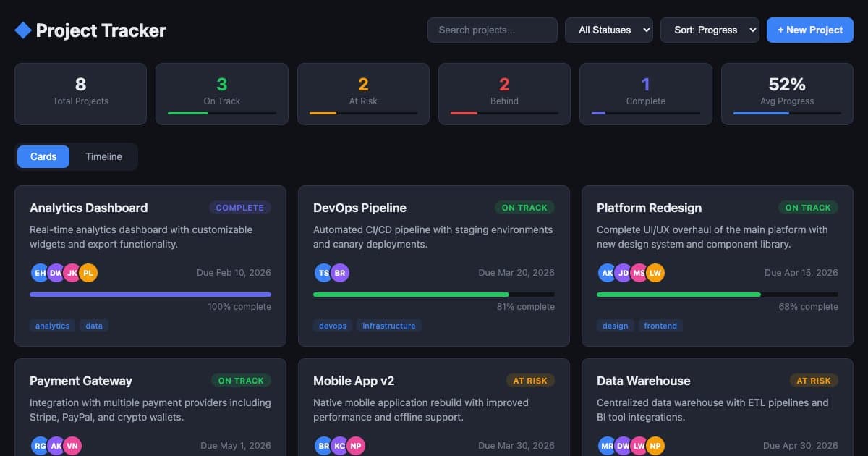This screenshot has height=456, width=868.
Task: Click the On Track stat card
Action: tap(222, 94)
